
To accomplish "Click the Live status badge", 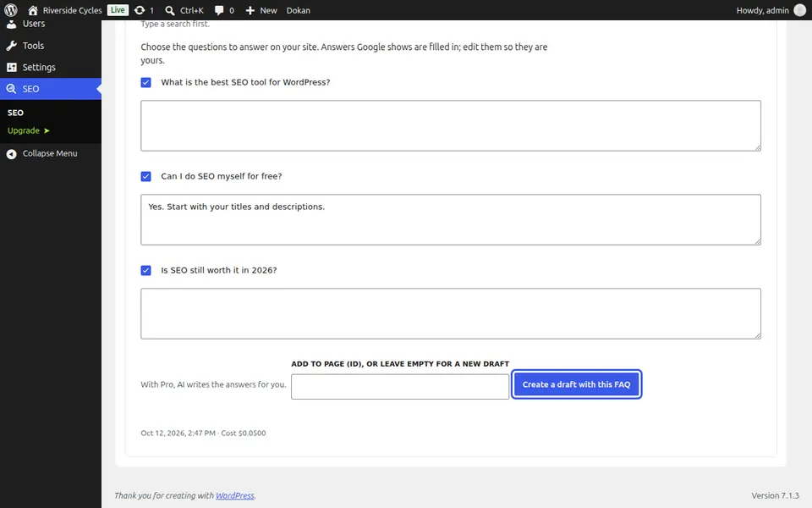I will click(x=118, y=10).
